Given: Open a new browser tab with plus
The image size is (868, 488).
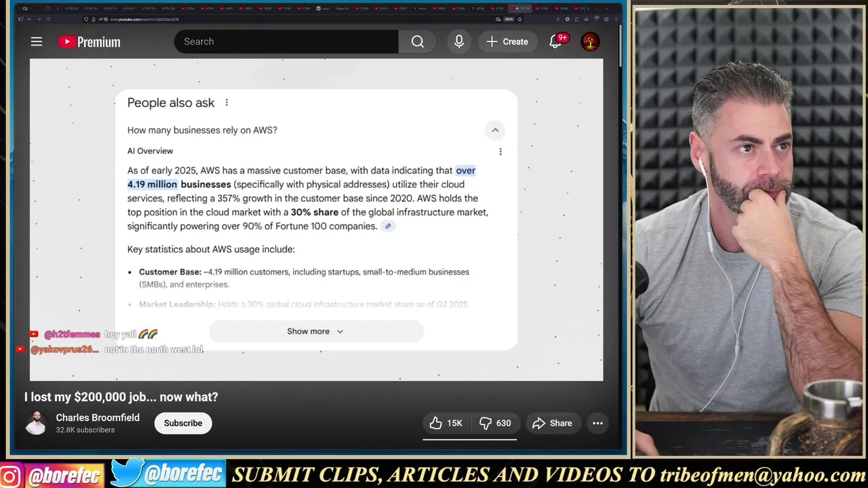Looking at the screenshot, I should click(597, 8).
